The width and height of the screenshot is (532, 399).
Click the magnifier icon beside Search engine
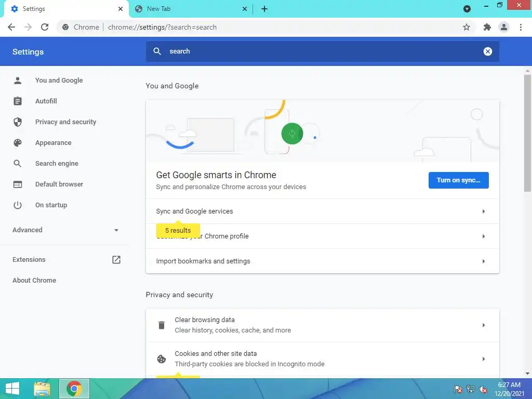(x=18, y=164)
